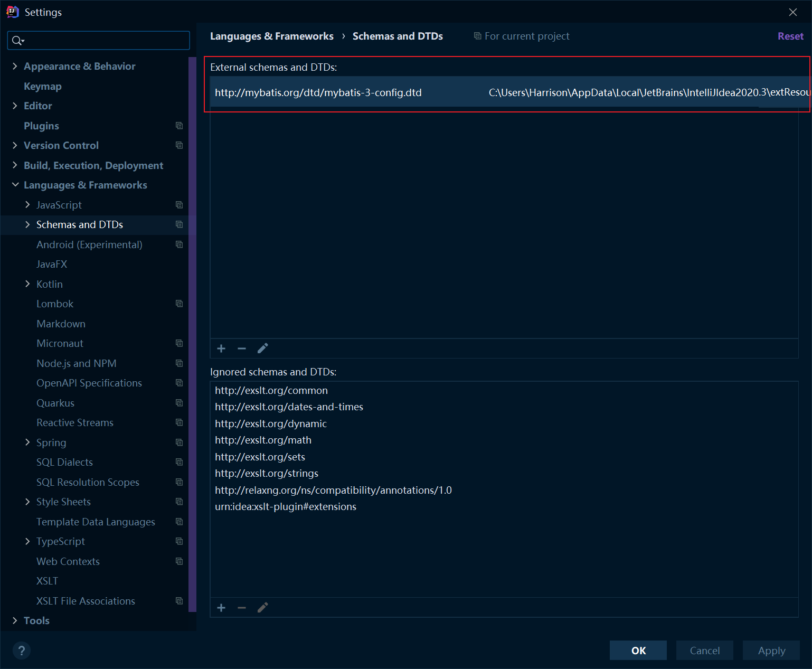Click project-level icon next to Plugins
This screenshot has width=812, height=669.
click(x=180, y=126)
